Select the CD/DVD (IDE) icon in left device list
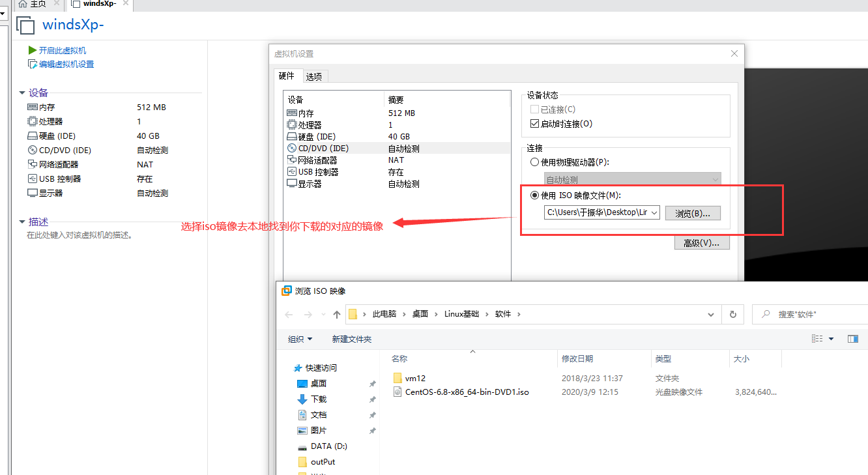The image size is (868, 475). click(x=33, y=150)
